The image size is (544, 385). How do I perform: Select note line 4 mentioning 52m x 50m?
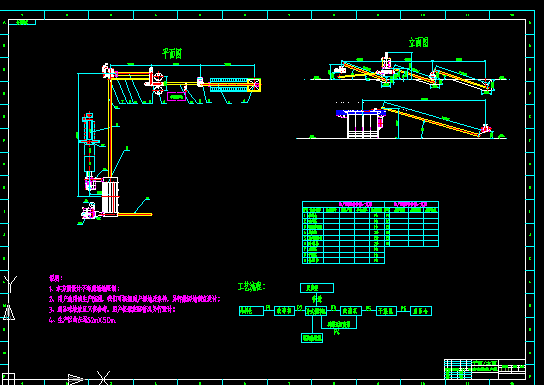pos(83,320)
